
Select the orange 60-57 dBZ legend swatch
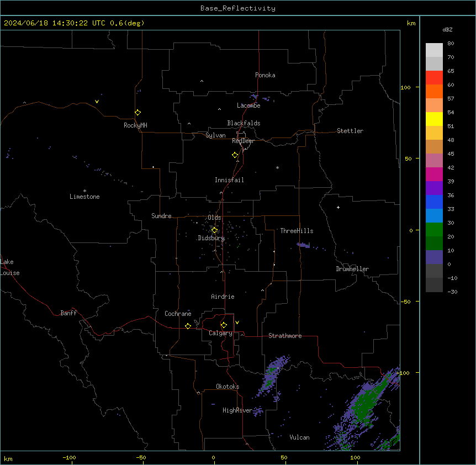[x=434, y=91]
